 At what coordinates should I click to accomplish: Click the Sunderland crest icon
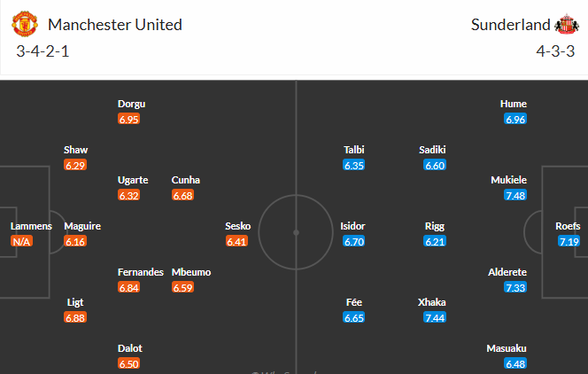[565, 24]
